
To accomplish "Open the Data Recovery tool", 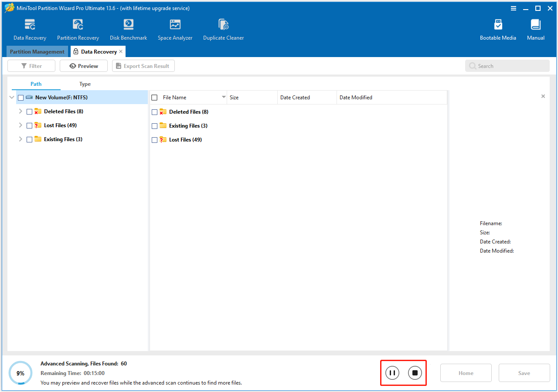I will coord(30,28).
